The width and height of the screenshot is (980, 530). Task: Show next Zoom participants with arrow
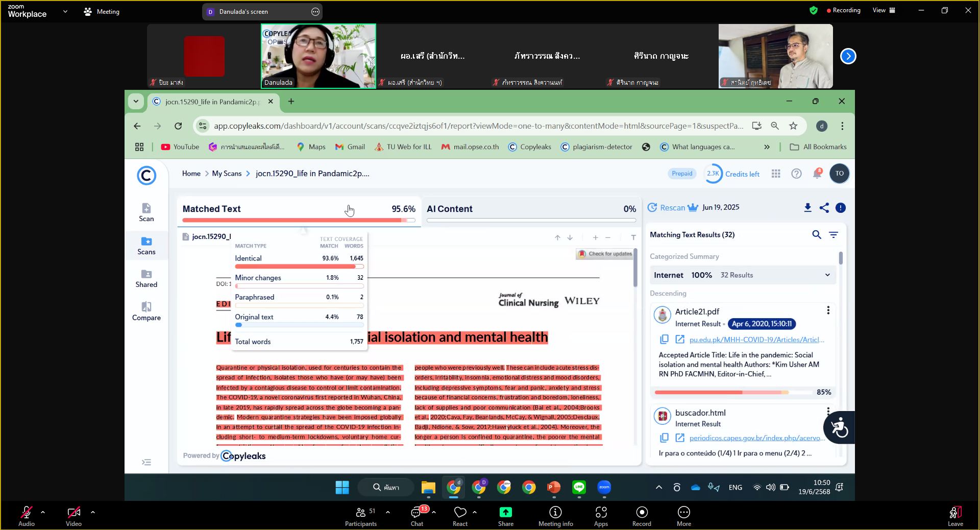point(848,56)
